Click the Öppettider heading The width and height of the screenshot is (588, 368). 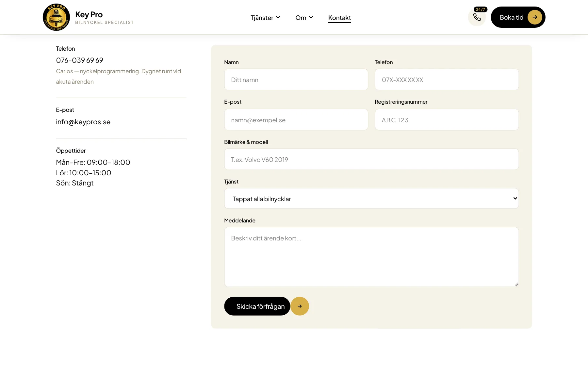pyautogui.click(x=71, y=150)
